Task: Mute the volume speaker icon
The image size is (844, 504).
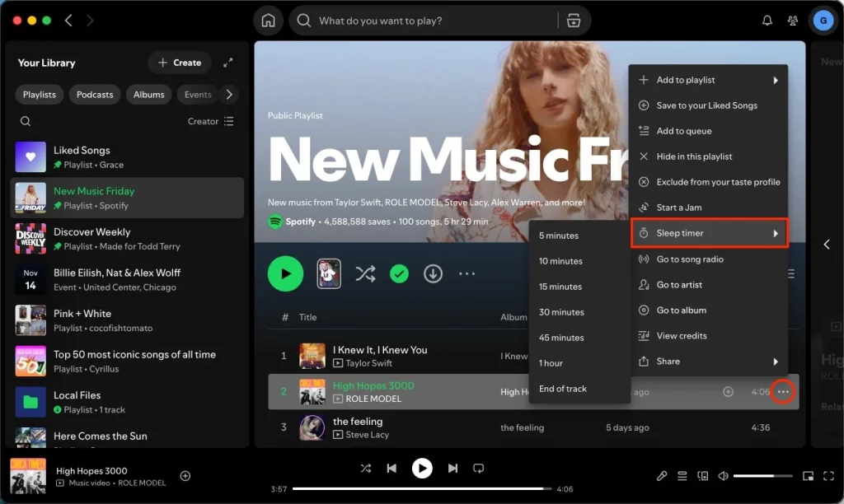Action: 723,476
